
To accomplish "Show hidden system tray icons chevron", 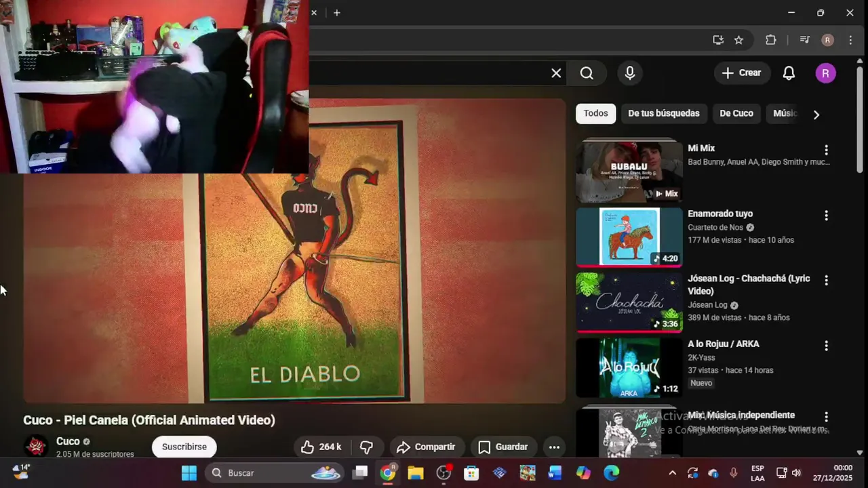I will [672, 473].
